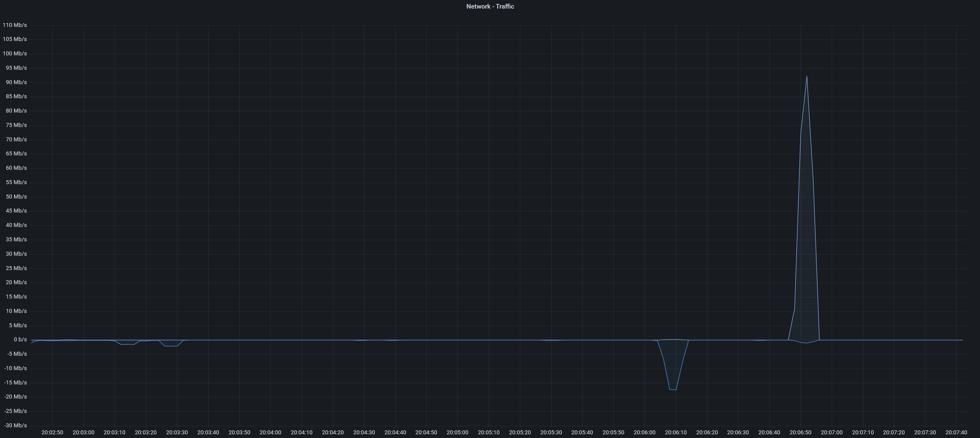Select the -30 Mb/s y-axis label
The image size is (980, 438).
point(16,425)
